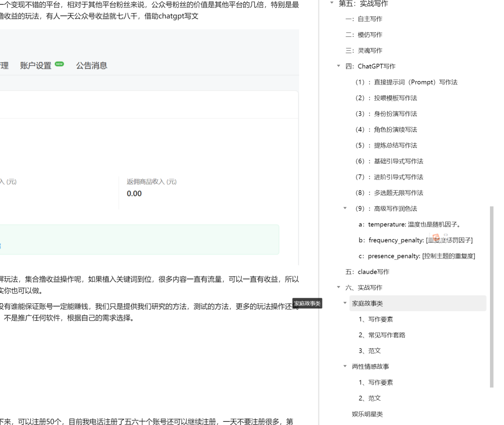The image size is (504, 425).
Task: Open the 公告消息 tab
Action: click(x=91, y=66)
